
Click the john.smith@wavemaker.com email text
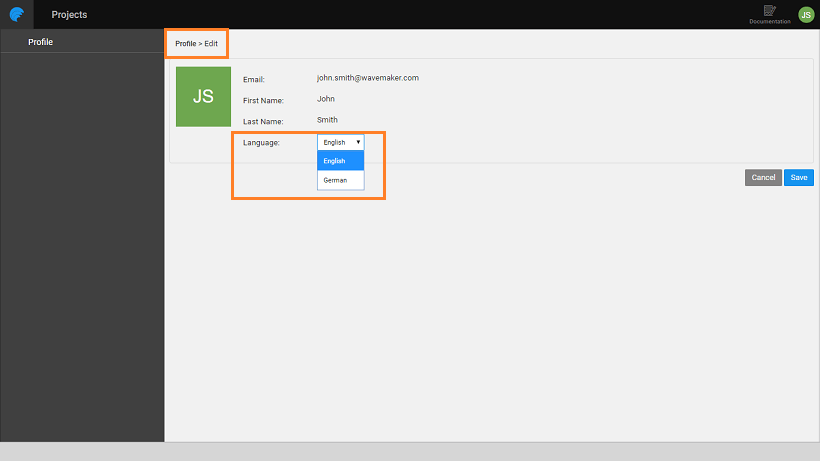click(367, 78)
